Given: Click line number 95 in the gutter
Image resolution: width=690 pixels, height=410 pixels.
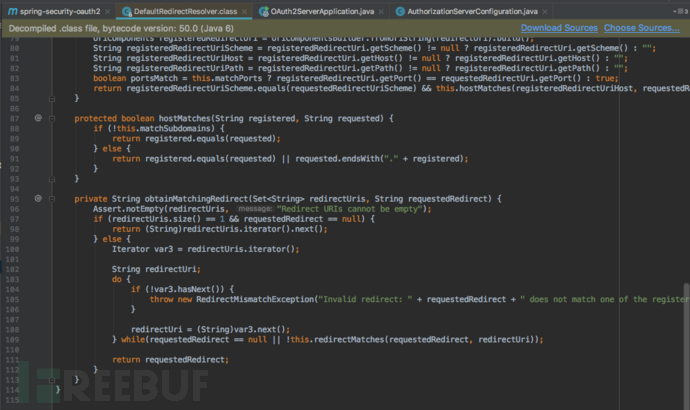Looking at the screenshot, I should point(14,199).
